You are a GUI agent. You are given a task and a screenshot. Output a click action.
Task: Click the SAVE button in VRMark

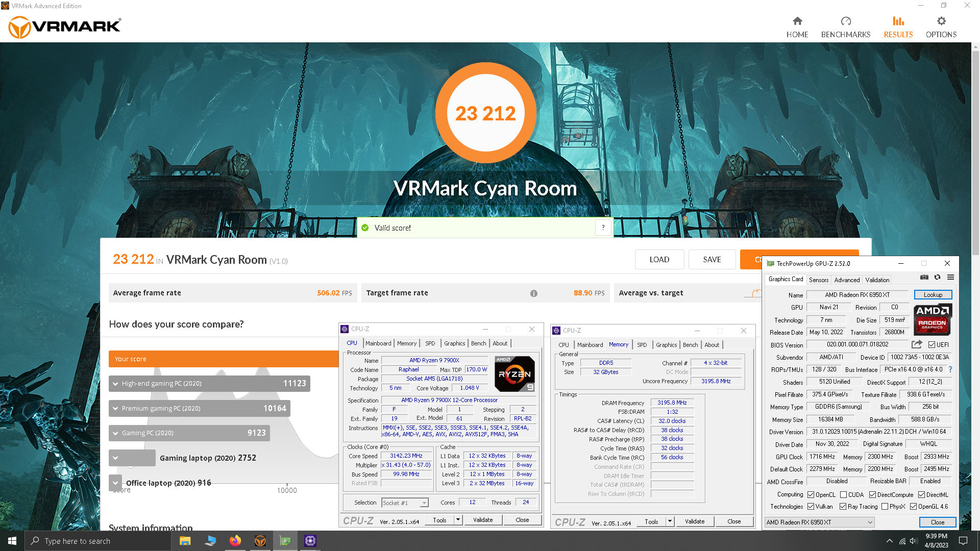tap(712, 260)
